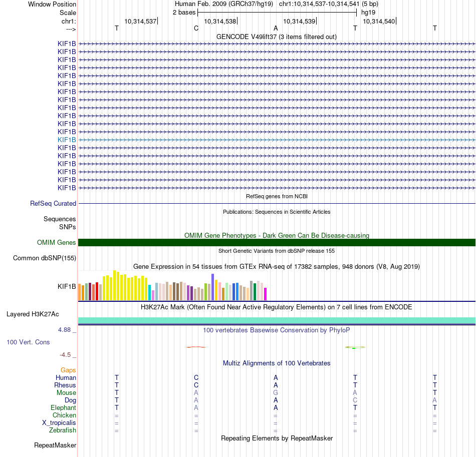Click the GENCODE V49lift37 track title

click(x=277, y=37)
